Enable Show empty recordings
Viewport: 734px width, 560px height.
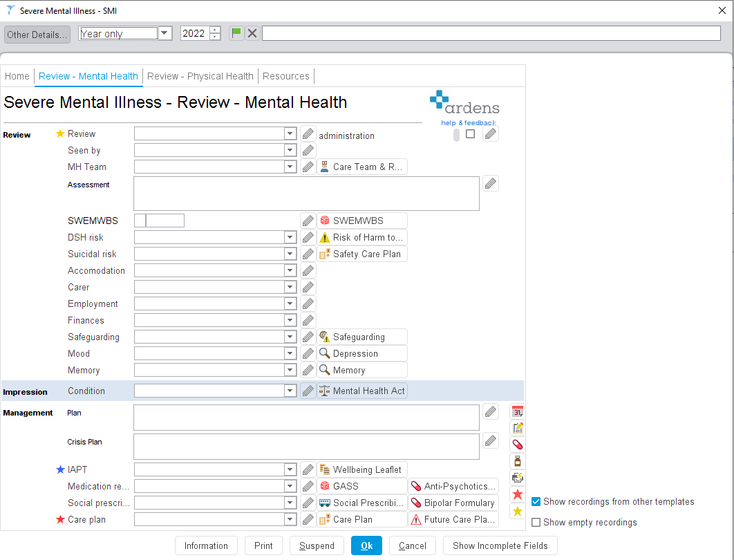[536, 522]
